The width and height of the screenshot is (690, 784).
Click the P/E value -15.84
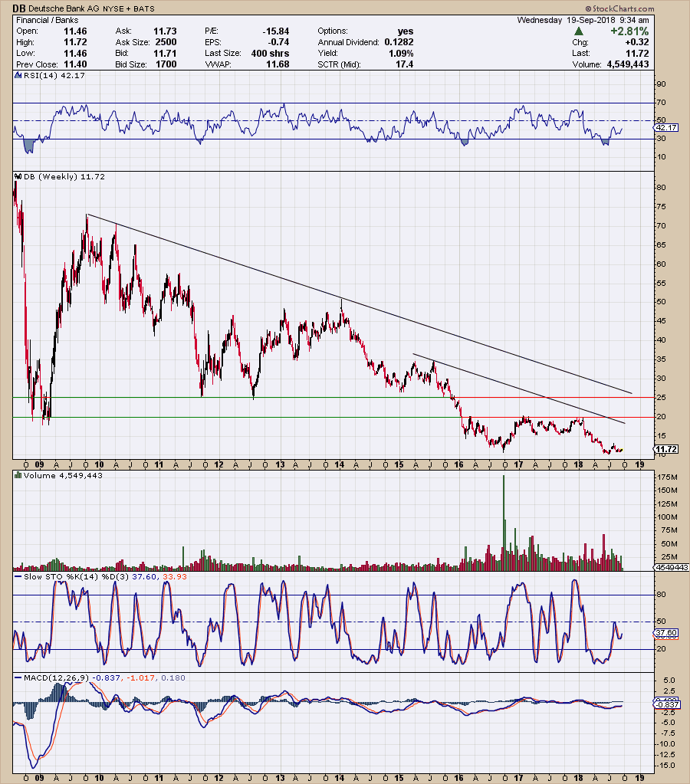[x=276, y=31]
